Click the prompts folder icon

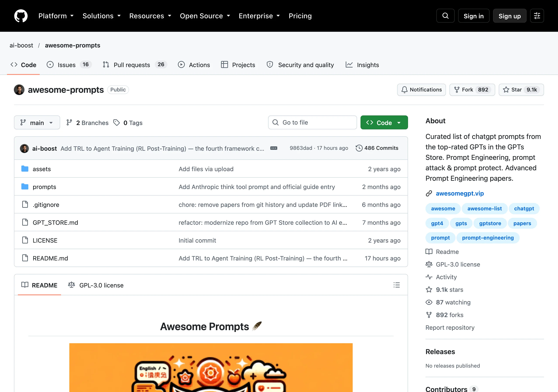click(x=25, y=187)
